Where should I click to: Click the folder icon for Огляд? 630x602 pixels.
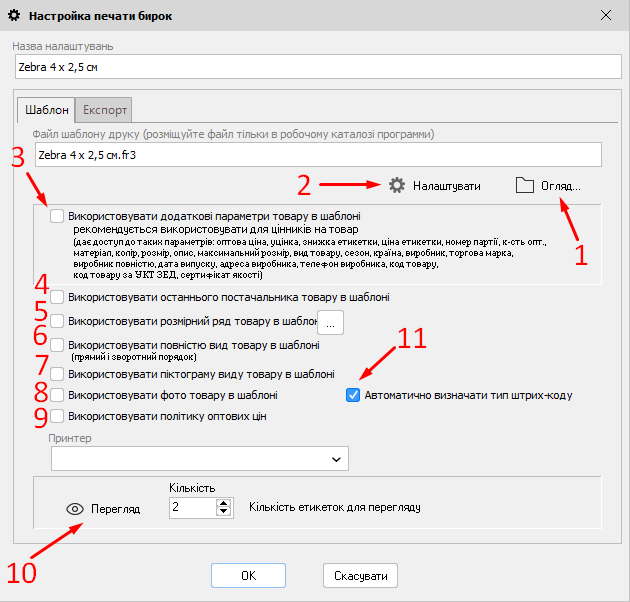tap(525, 185)
